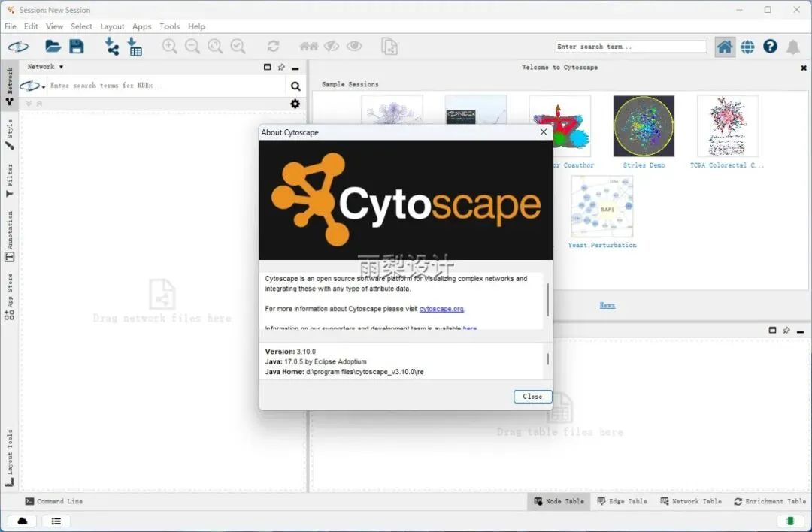The width and height of the screenshot is (812, 532).
Task: Select the Node Table tab
Action: [x=559, y=501]
